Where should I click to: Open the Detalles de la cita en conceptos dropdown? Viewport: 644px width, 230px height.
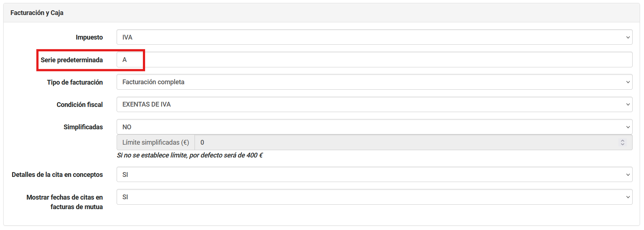[x=374, y=175]
